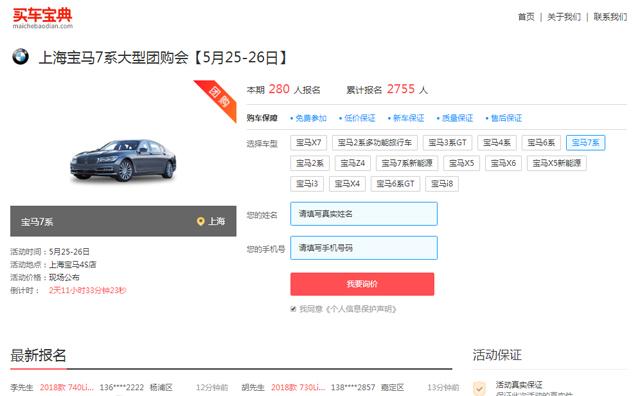Viewport: 640px width, 396px height.
Task: Click the 宝马7系 label in the gray bar
Action: [37, 222]
